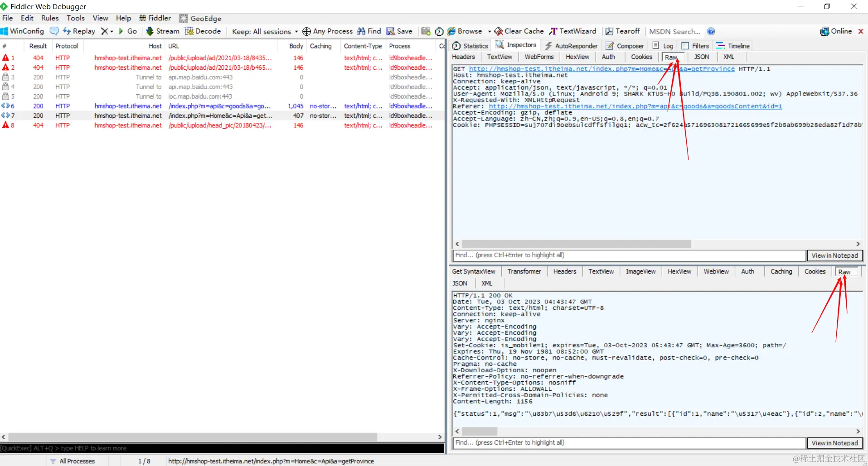Click View in Notepad for request
868x466 pixels.
click(x=835, y=255)
